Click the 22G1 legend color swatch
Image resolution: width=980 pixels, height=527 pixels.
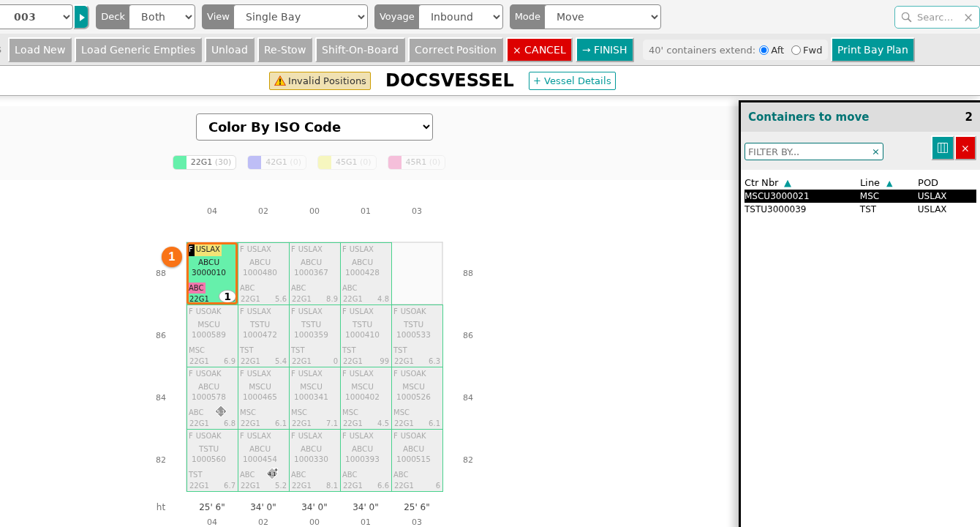(x=180, y=162)
